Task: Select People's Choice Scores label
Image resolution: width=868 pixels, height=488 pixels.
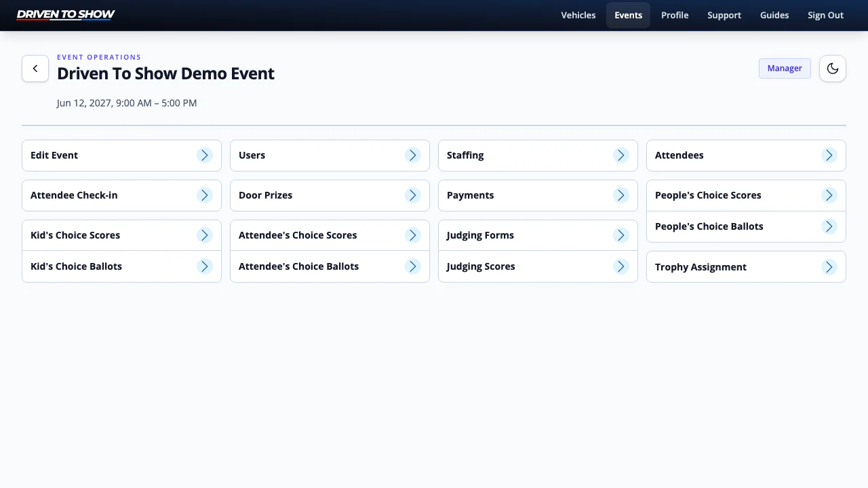Action: pyautogui.click(x=708, y=195)
